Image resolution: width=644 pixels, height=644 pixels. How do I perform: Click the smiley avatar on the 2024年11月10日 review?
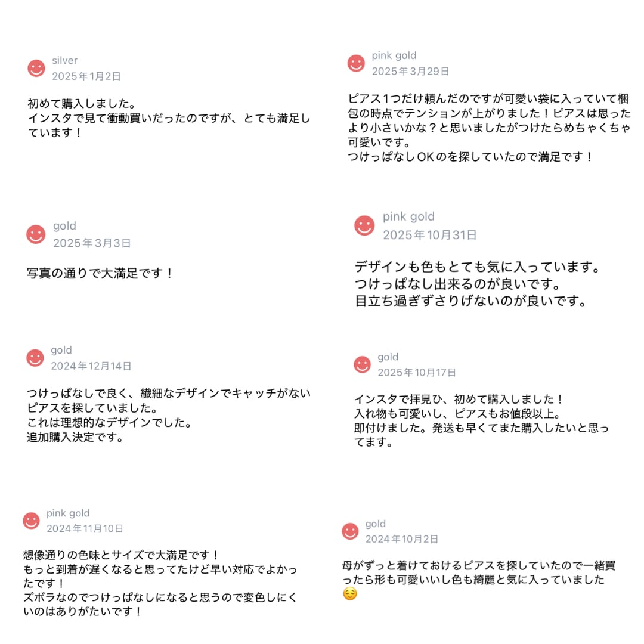(32, 521)
